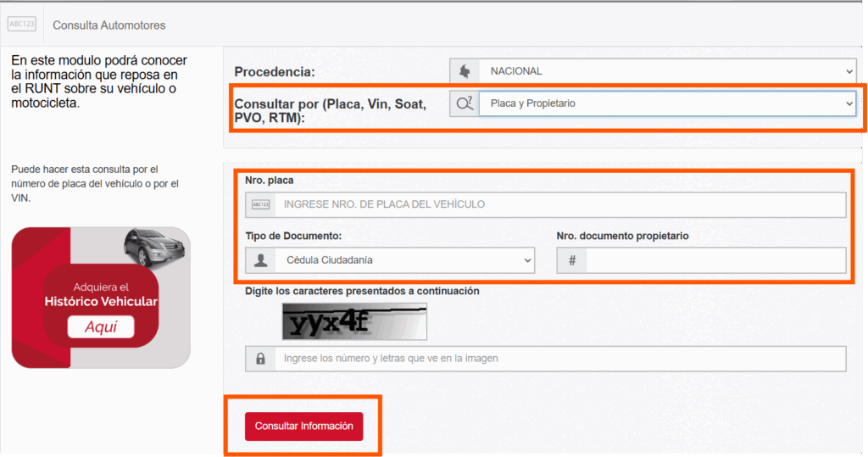Click the small plate icon in Nro. placa field
Screen dimensions: 868x457
(x=261, y=204)
